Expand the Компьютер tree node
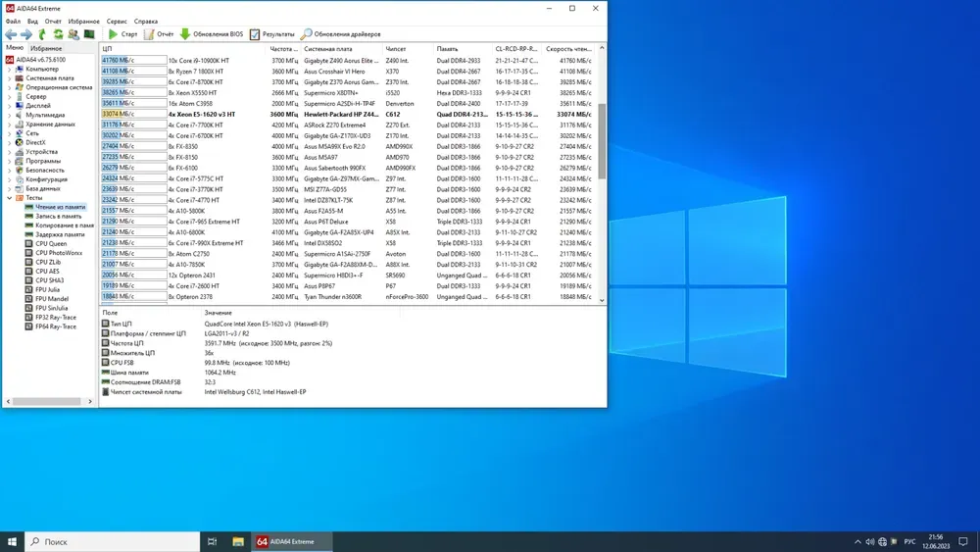The height and width of the screenshot is (552, 980). coord(11,69)
